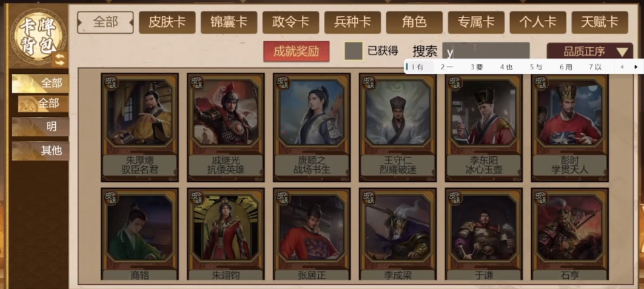Choose IME candidate 3 要
Viewport: 644px width, 289px height.
pyautogui.click(x=477, y=67)
